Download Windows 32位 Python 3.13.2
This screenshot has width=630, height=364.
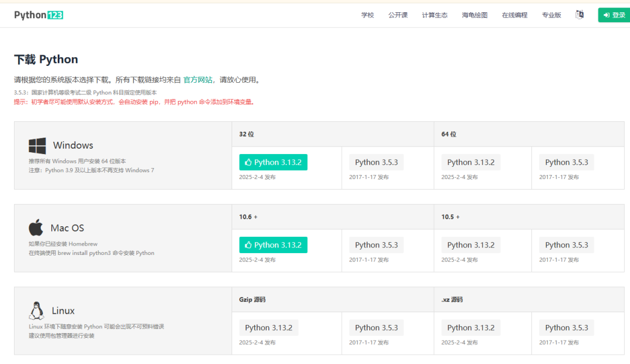tap(273, 162)
